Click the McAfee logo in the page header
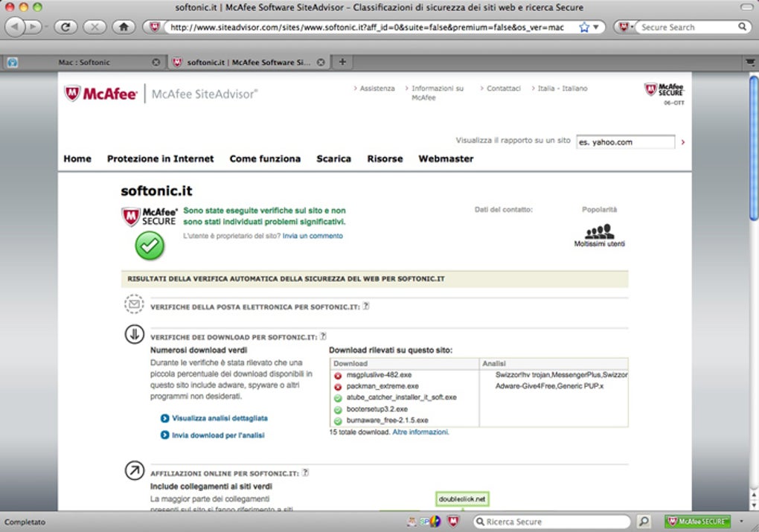 click(x=100, y=93)
